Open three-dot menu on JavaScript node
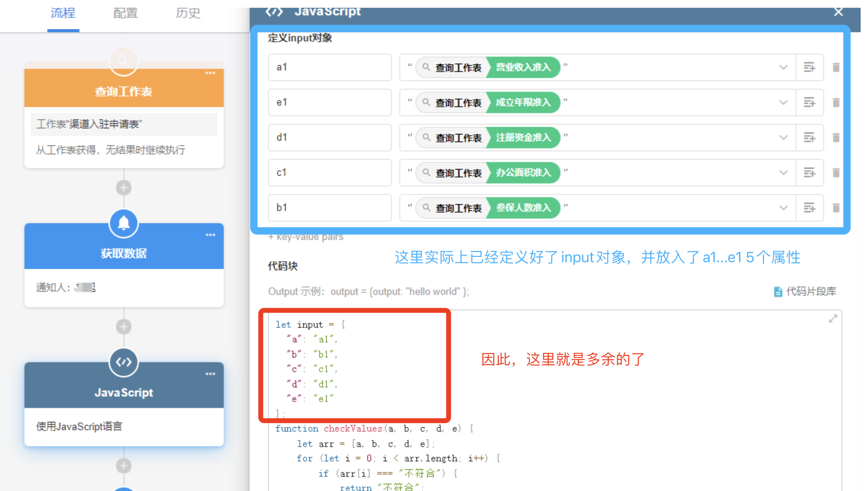 [x=210, y=374]
